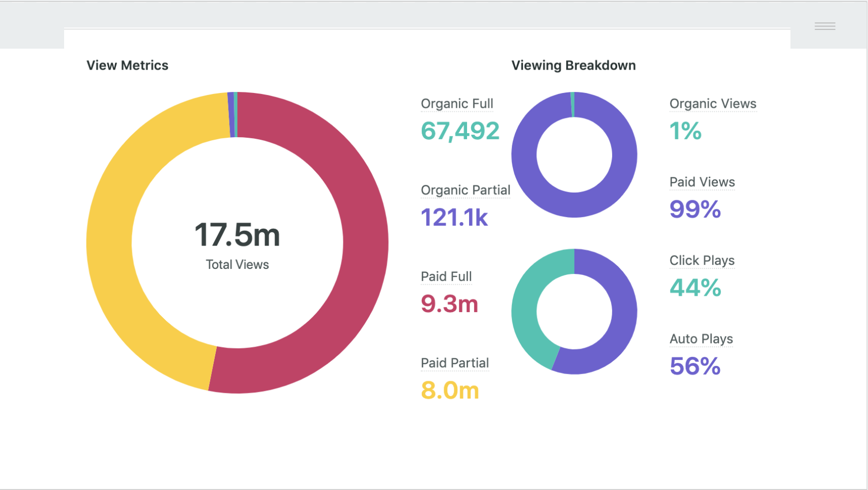The height and width of the screenshot is (490, 868).
Task: Click the 67,492 Organic Full value
Action: (x=460, y=131)
